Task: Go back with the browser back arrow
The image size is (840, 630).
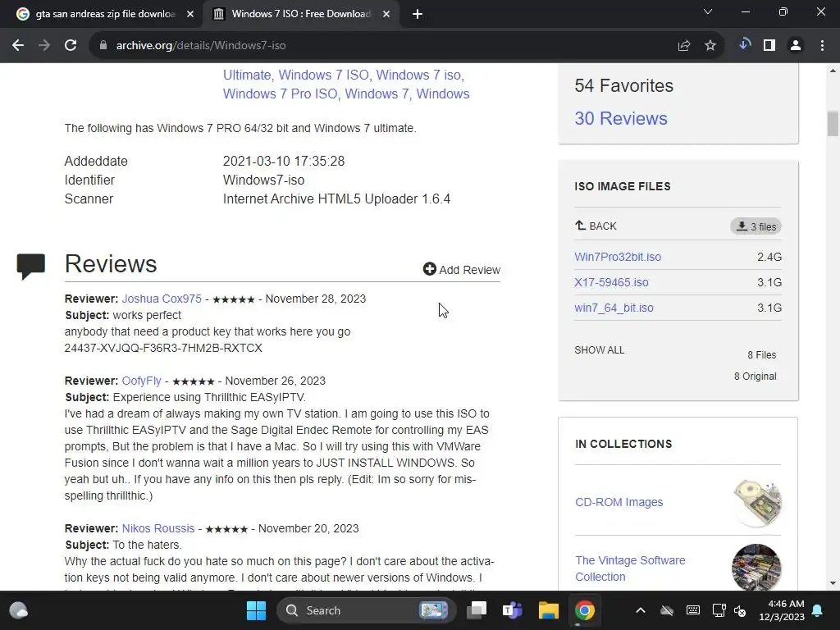Action: tap(18, 46)
